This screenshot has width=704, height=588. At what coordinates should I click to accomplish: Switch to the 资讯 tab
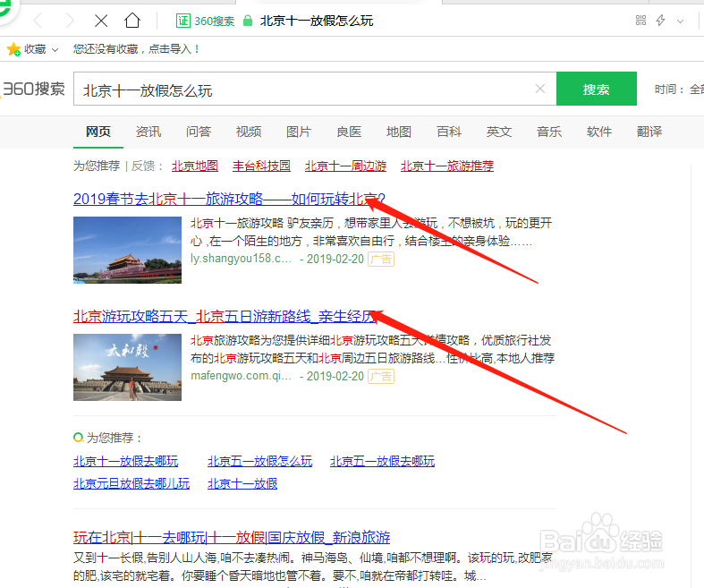148,132
